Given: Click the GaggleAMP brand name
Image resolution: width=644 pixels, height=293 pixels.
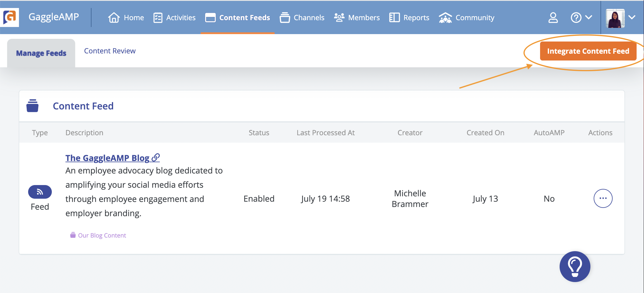Looking at the screenshot, I should tap(54, 17).
